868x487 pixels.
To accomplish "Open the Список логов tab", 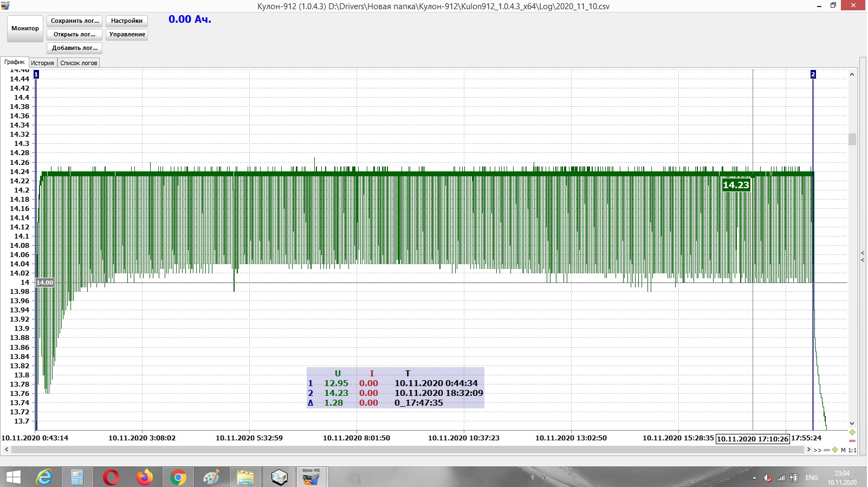I will pos(79,63).
